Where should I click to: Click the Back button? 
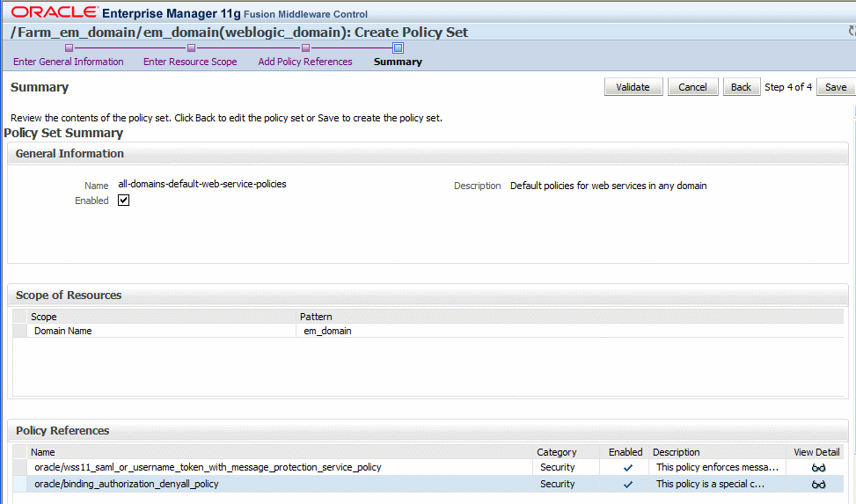[742, 87]
